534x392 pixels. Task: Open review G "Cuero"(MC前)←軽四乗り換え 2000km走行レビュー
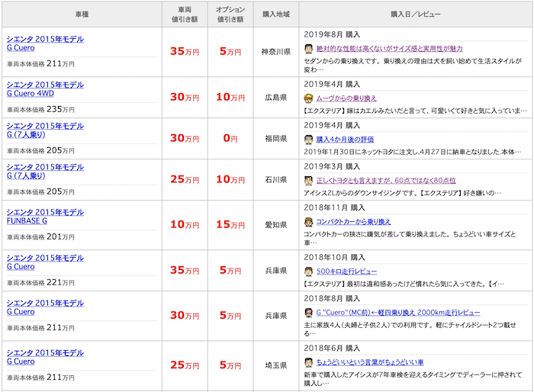tap(398, 313)
